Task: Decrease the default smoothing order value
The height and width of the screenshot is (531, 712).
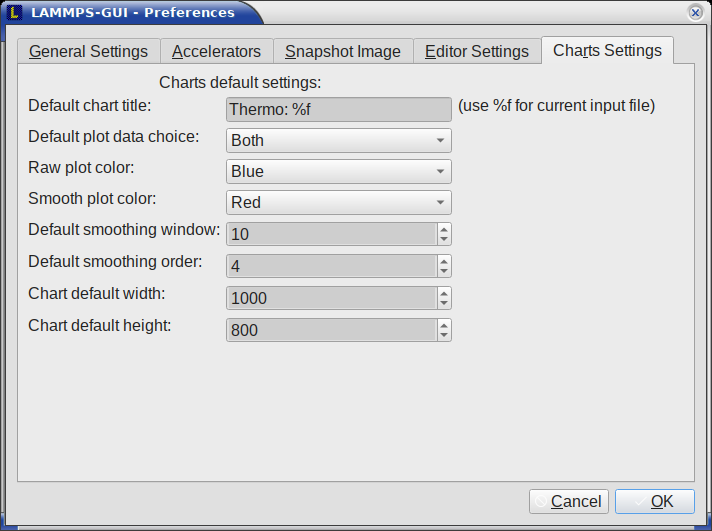Action: 444,271
